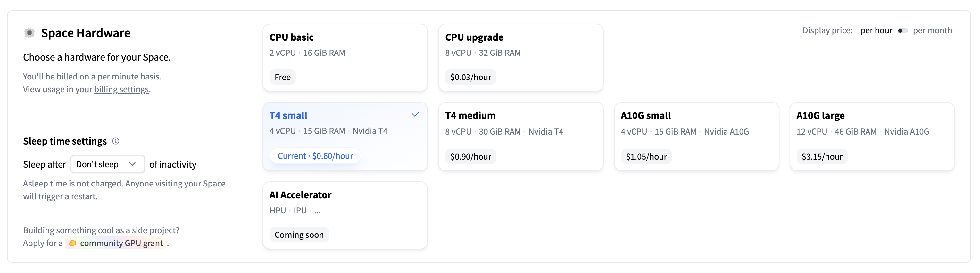980x273 pixels.
Task: Select the CPU basic hardware card
Action: click(345, 57)
